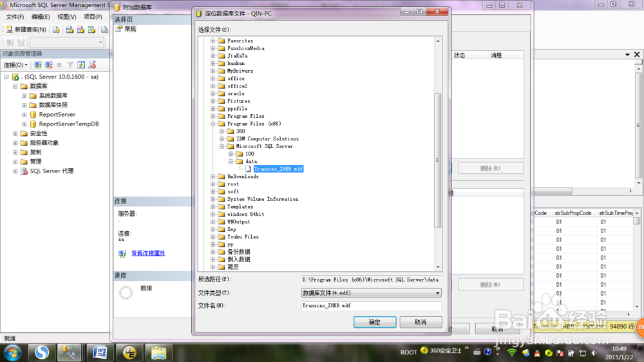Click the Wi-Fi signal tray icon
The width and height of the screenshot is (644, 362).
pos(512,352)
